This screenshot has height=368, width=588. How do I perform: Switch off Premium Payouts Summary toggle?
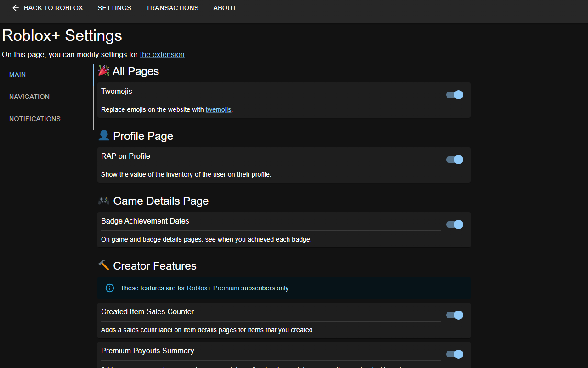click(454, 354)
